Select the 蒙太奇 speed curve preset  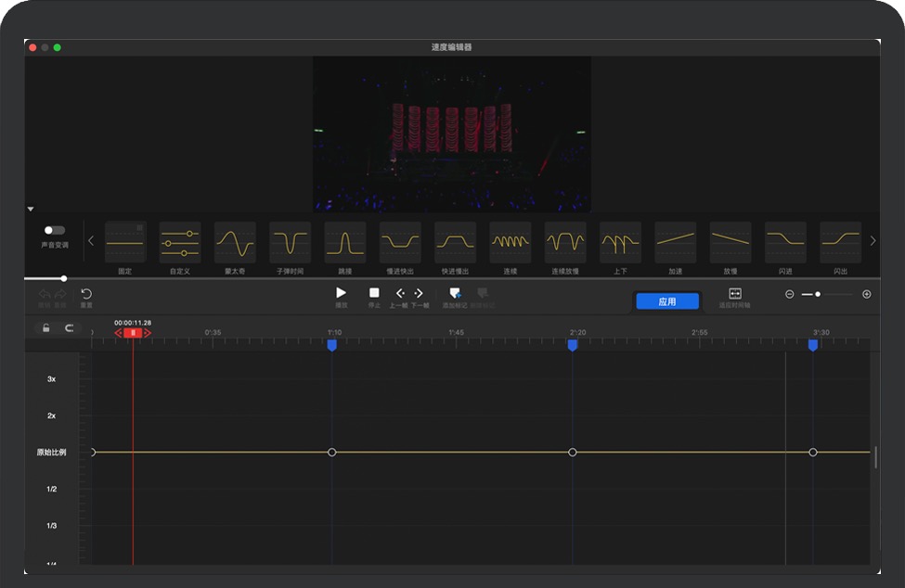(x=235, y=243)
